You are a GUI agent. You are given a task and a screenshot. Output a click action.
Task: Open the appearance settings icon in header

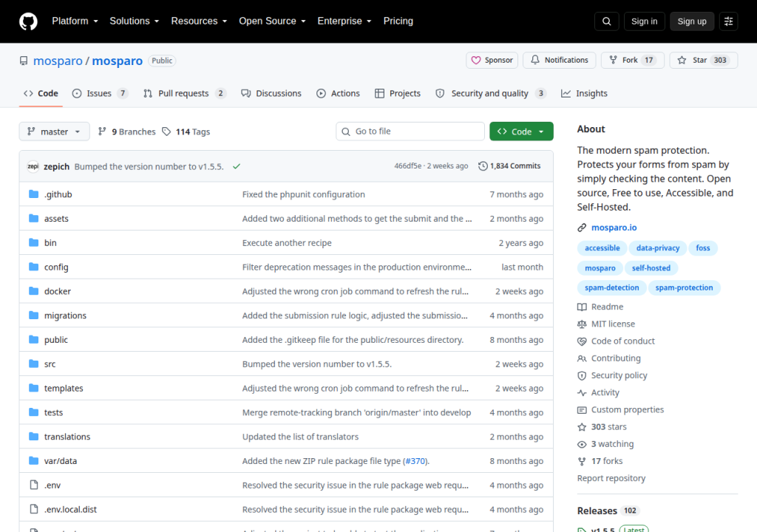click(728, 21)
